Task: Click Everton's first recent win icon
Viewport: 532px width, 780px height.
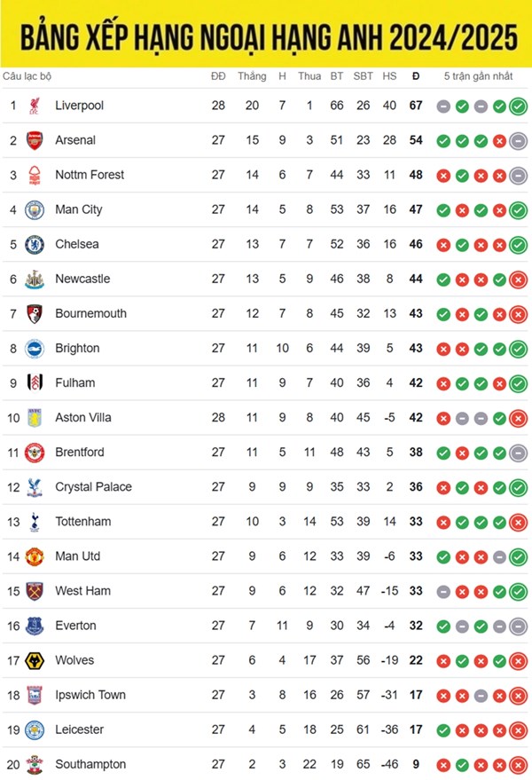Action: pyautogui.click(x=443, y=626)
